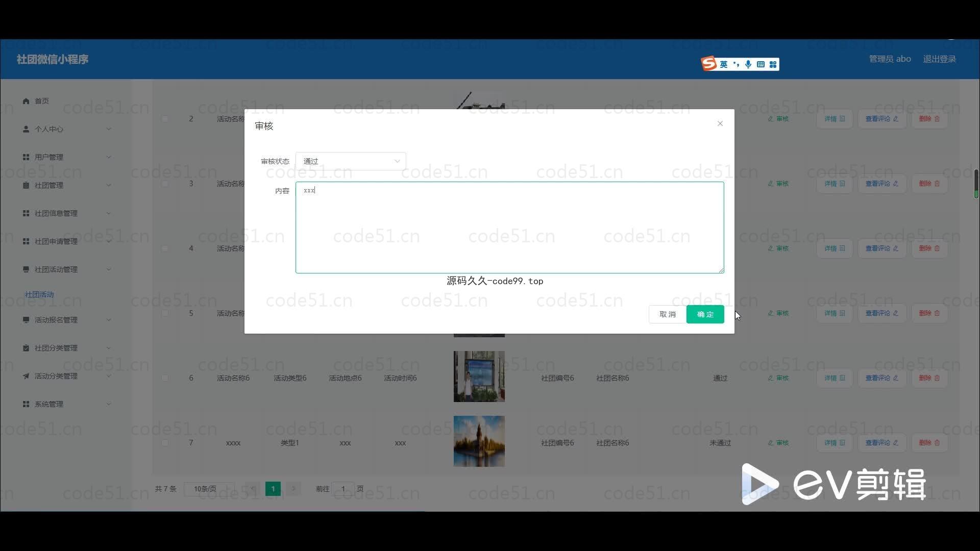Cancel the review with the 取消 button
Image resolution: width=980 pixels, height=551 pixels.
[667, 314]
